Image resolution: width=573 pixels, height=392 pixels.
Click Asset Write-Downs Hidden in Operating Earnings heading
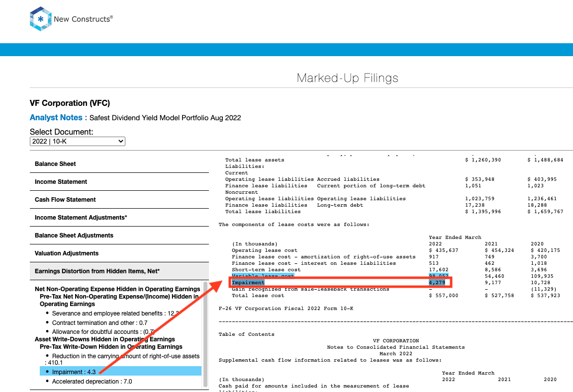(105, 339)
